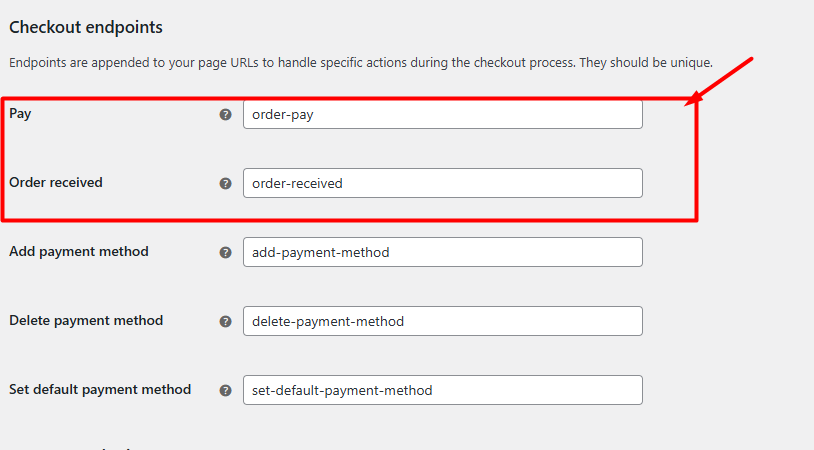Image resolution: width=814 pixels, height=450 pixels.
Task: Click the "Pay" field label
Action: pos(20,114)
